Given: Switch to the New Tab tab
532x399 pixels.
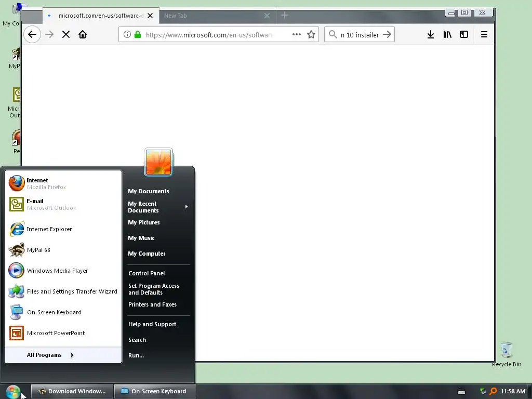Looking at the screenshot, I should (x=217, y=16).
